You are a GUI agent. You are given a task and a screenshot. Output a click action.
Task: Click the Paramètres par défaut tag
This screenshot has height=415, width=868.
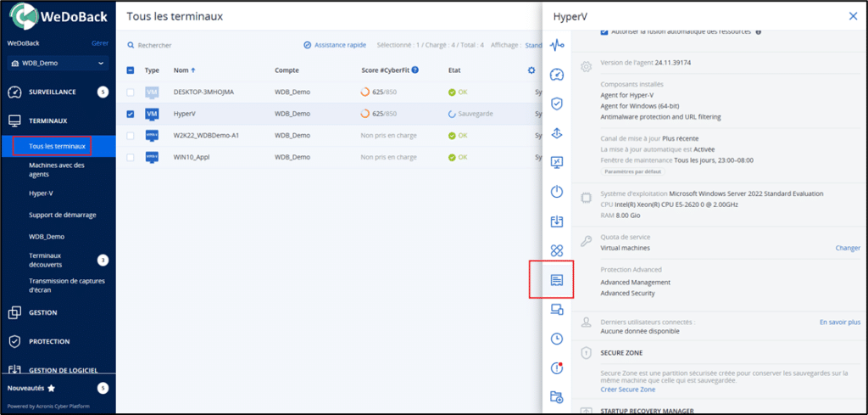[x=633, y=171]
